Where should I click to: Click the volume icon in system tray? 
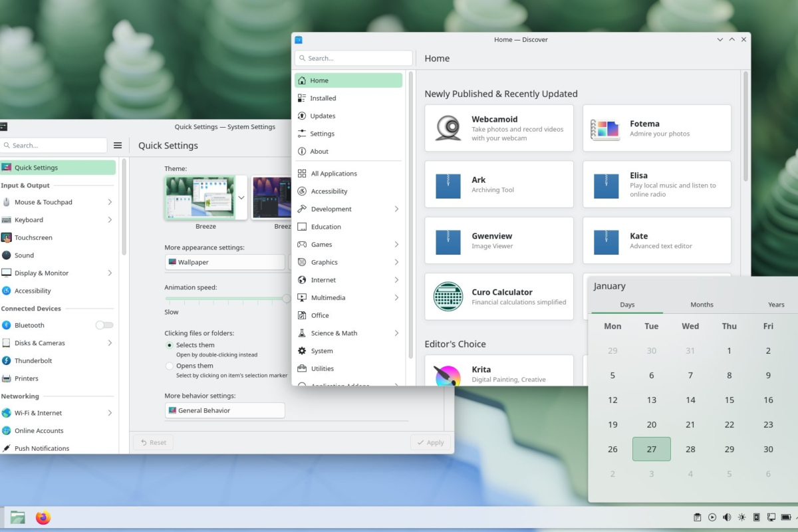coord(727,517)
